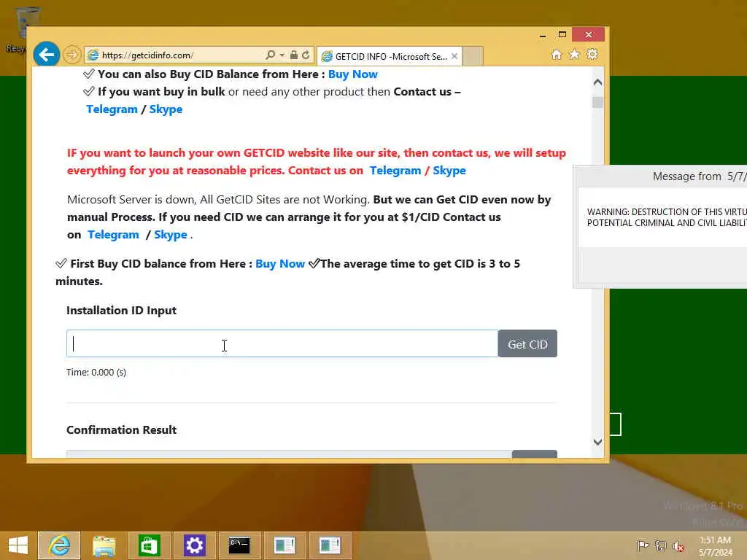Open Telegram link in red website setup notice

(395, 171)
